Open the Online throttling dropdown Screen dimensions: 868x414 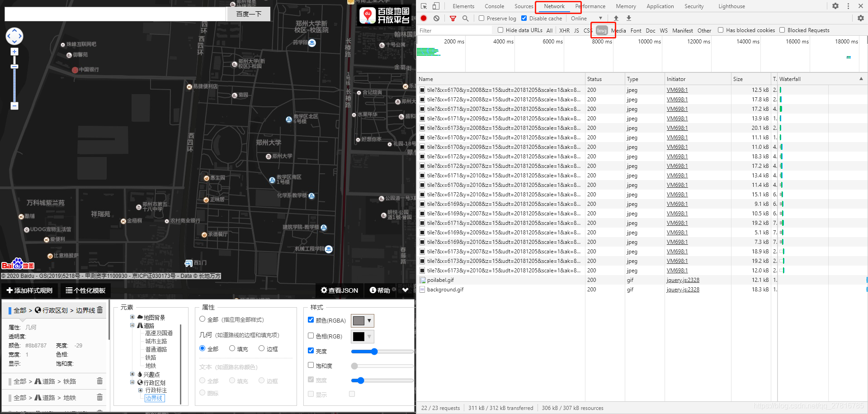coord(586,19)
